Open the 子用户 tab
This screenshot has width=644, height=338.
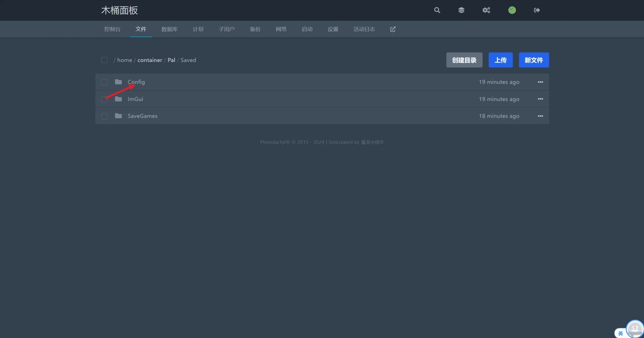click(227, 29)
